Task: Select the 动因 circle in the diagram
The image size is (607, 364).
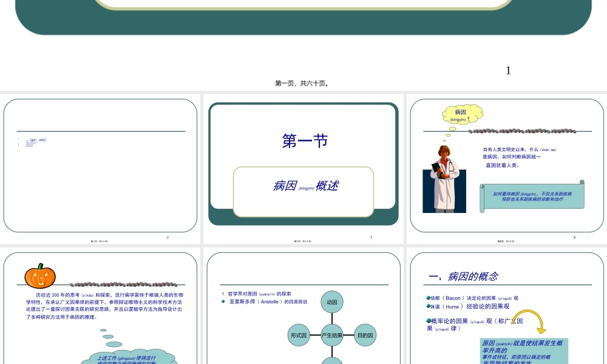Action: 331,301
